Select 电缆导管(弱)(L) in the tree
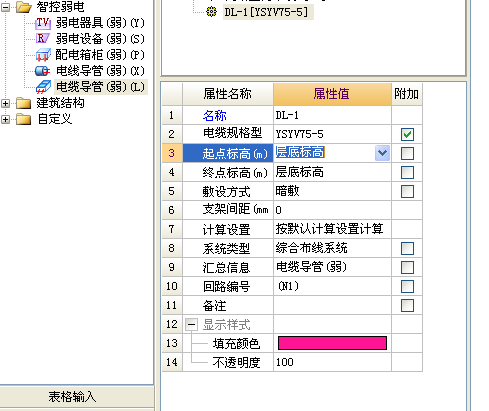 (101, 87)
